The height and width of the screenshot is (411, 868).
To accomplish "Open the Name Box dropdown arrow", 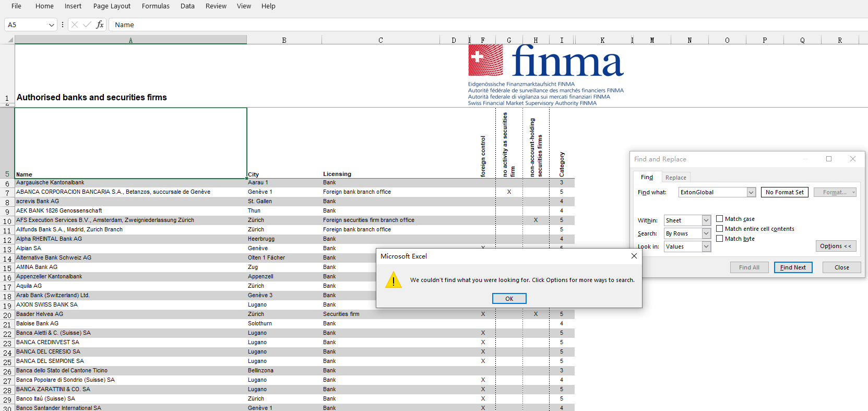I will (x=51, y=25).
